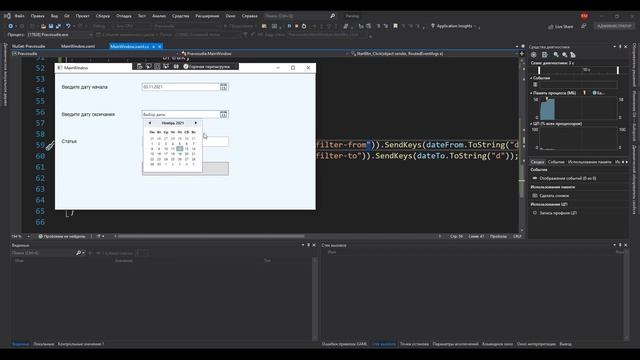640x360 pixels.
Task: Collapse the Память процесса graph section
Action: coord(531,93)
